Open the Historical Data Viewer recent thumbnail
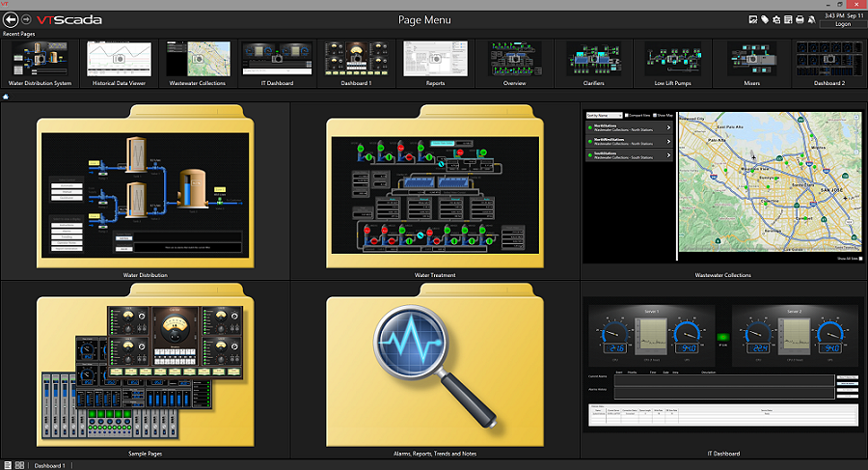The image size is (868, 470). [119, 59]
